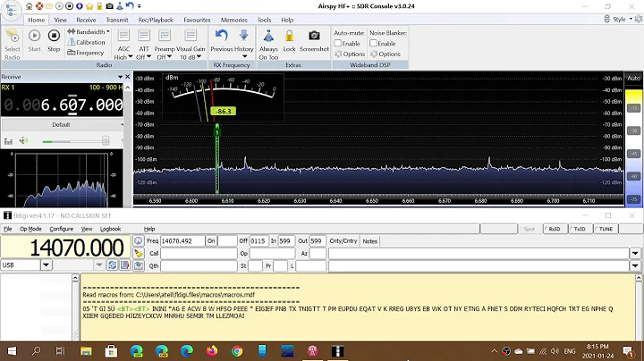This screenshot has width=644, height=361.
Task: Click the Lock icon in Extras group
Action: [289, 40]
